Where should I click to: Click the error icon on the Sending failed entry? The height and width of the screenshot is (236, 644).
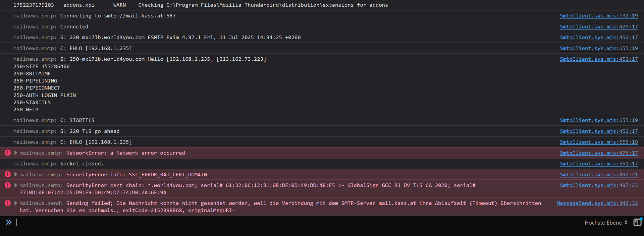tap(8, 203)
